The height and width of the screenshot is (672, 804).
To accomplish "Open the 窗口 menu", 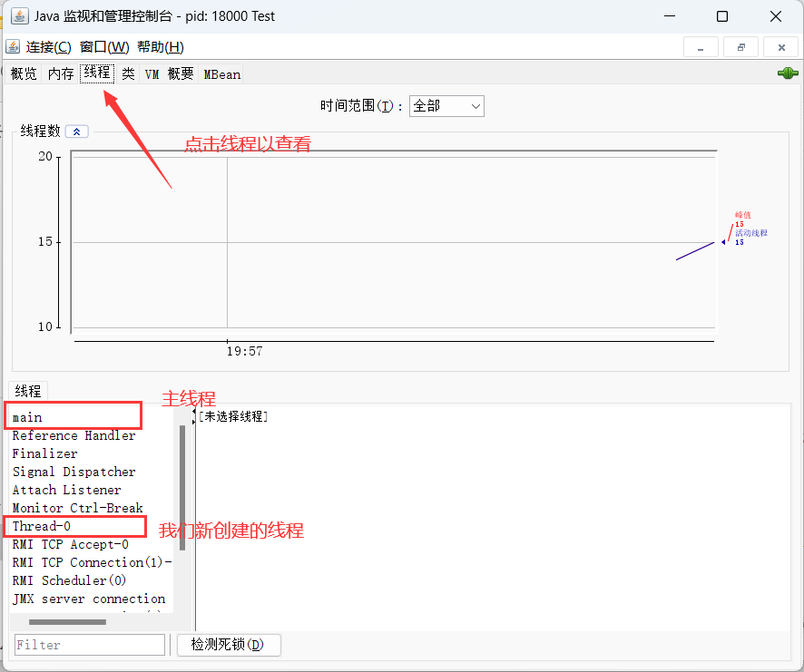I will click(x=104, y=47).
